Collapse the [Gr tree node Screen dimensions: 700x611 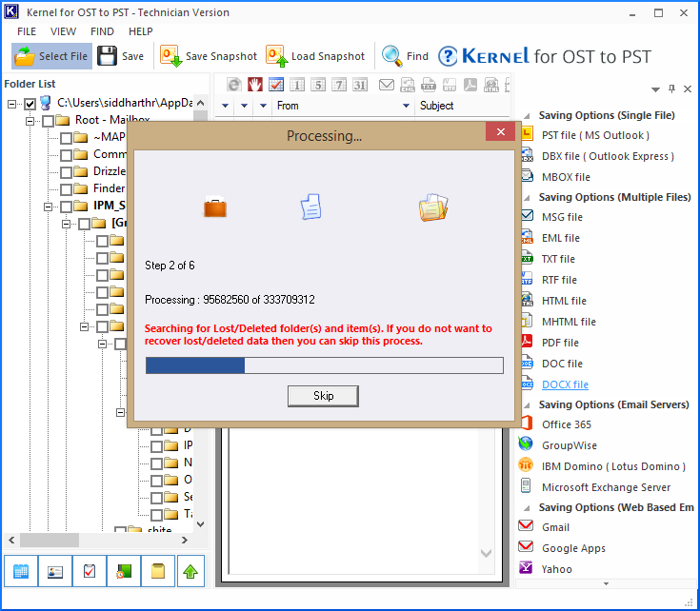coord(66,224)
